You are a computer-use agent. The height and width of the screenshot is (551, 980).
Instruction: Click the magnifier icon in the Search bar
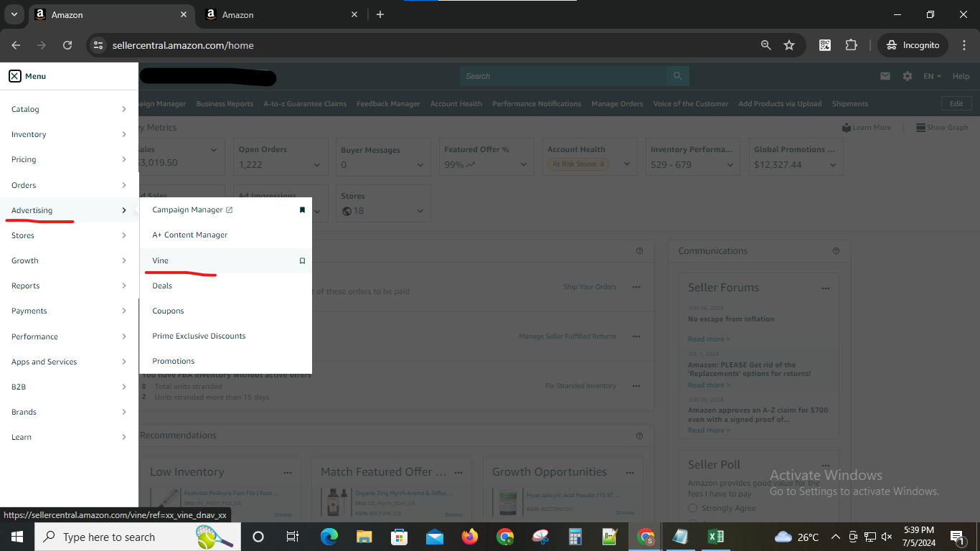click(677, 75)
